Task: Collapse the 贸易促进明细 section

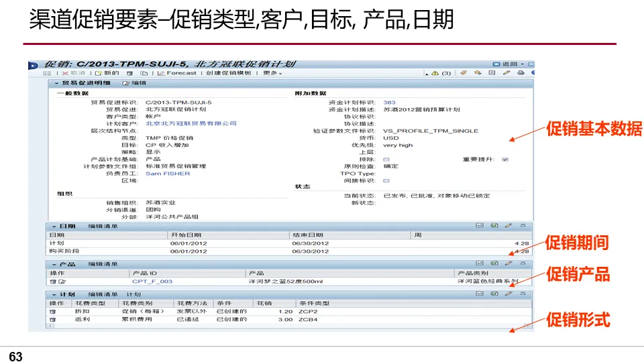Action: [x=56, y=83]
